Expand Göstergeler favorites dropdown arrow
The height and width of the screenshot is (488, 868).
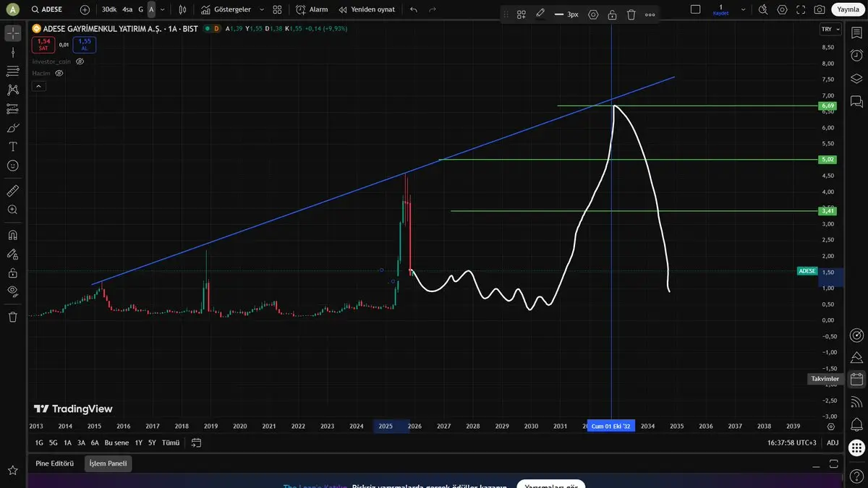[x=260, y=9]
